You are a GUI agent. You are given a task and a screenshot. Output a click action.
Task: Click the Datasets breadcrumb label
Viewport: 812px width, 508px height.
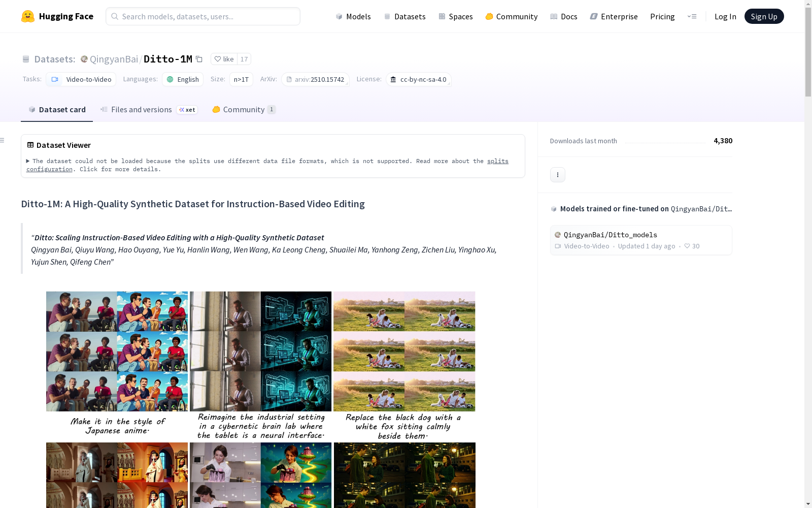54,59
